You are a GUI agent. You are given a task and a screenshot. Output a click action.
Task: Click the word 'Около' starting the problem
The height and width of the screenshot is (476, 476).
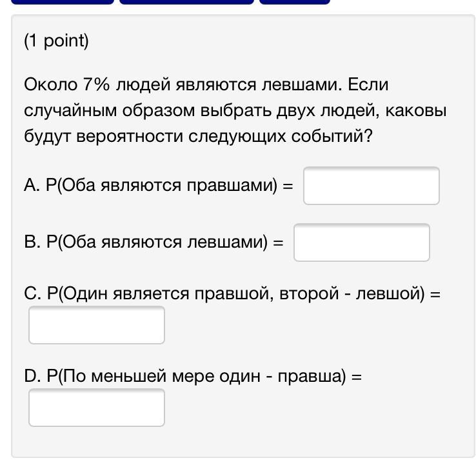(51, 84)
